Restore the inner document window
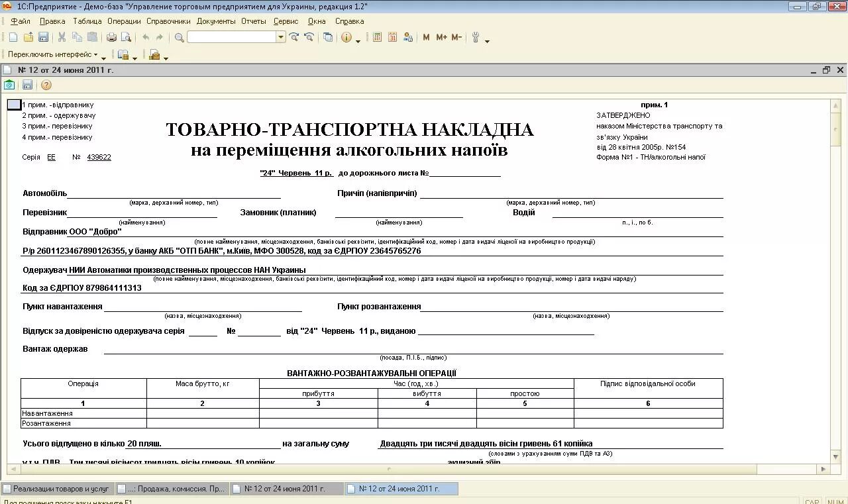Screen dimensions: 848x504 pos(826,70)
